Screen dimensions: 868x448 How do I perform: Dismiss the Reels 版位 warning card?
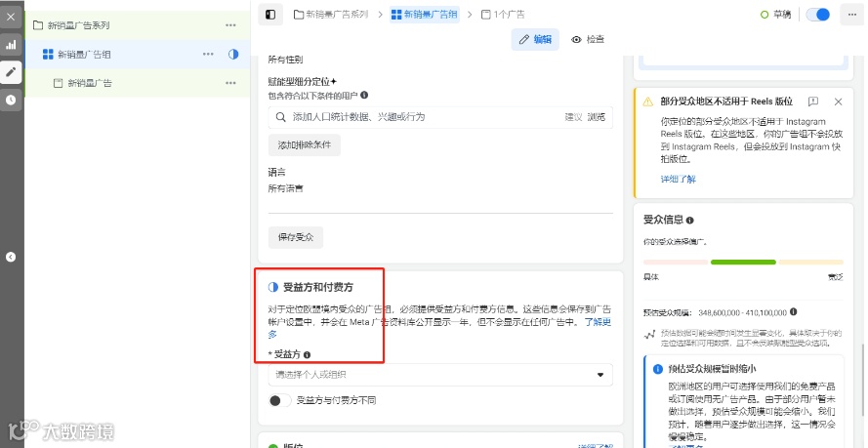pos(838,102)
